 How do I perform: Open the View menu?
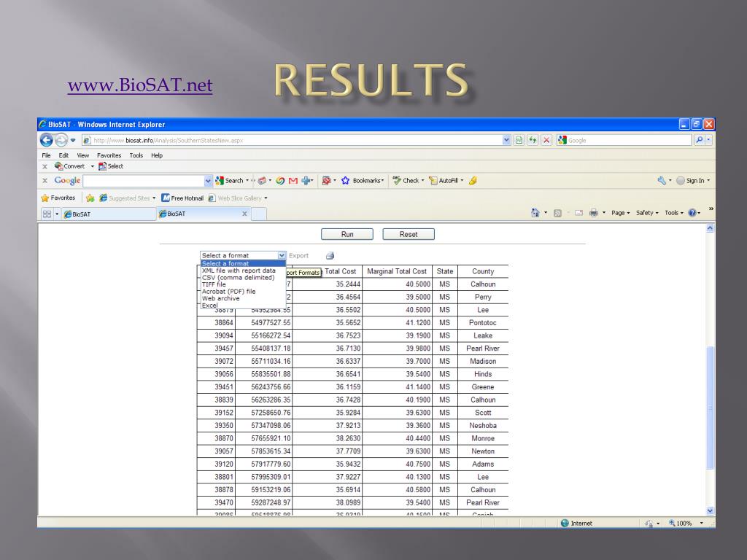(x=83, y=155)
